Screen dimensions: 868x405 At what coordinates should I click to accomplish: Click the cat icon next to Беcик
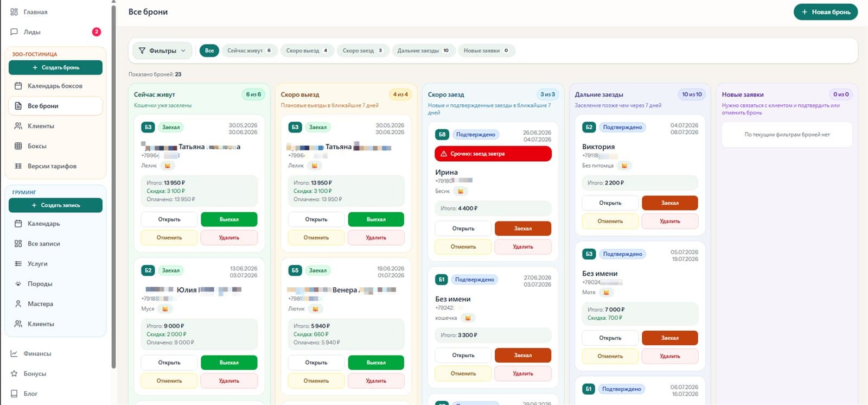(461, 191)
